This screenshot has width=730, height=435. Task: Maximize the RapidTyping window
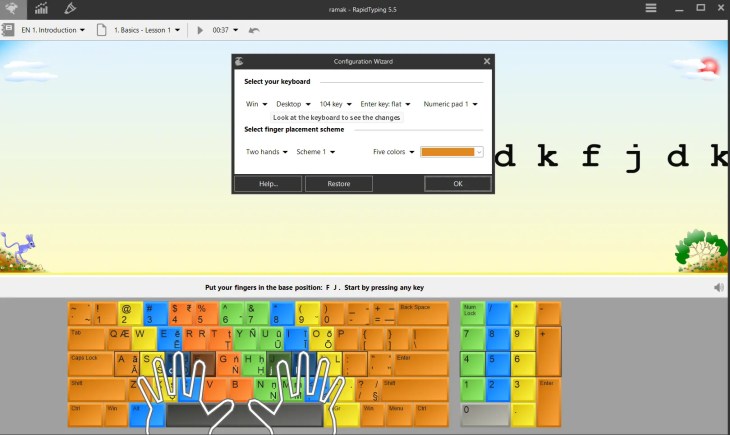tap(700, 8)
